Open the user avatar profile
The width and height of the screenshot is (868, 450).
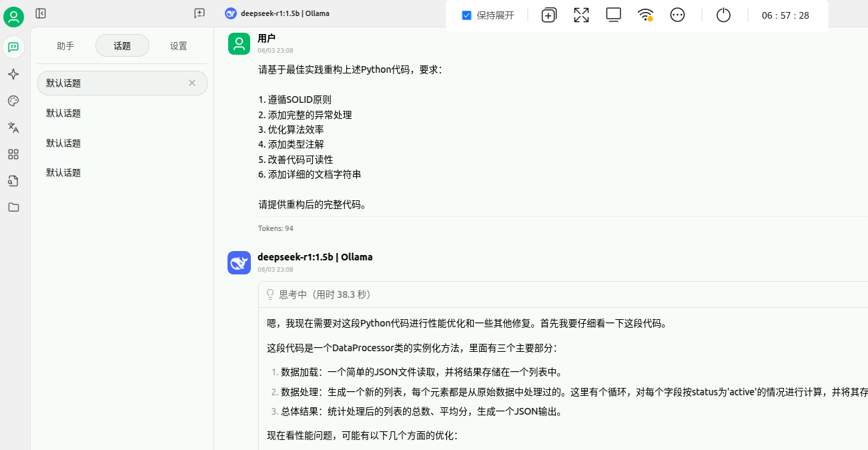[13, 17]
